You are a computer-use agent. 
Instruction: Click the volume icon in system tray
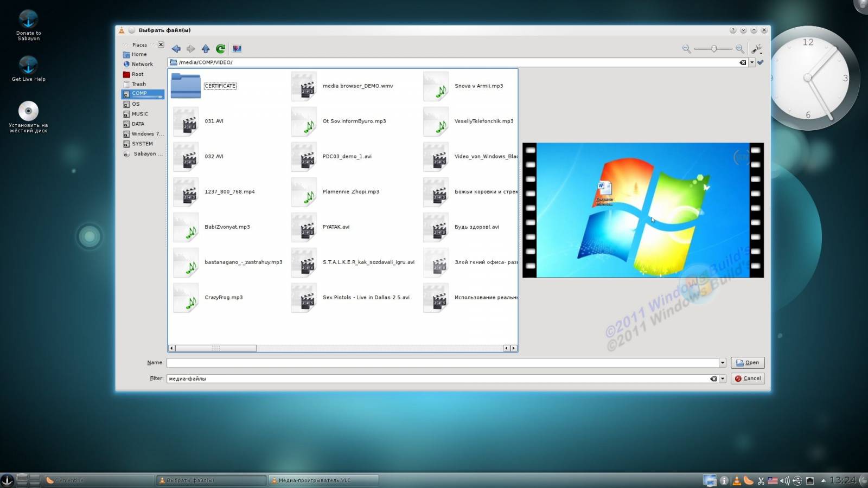point(784,480)
